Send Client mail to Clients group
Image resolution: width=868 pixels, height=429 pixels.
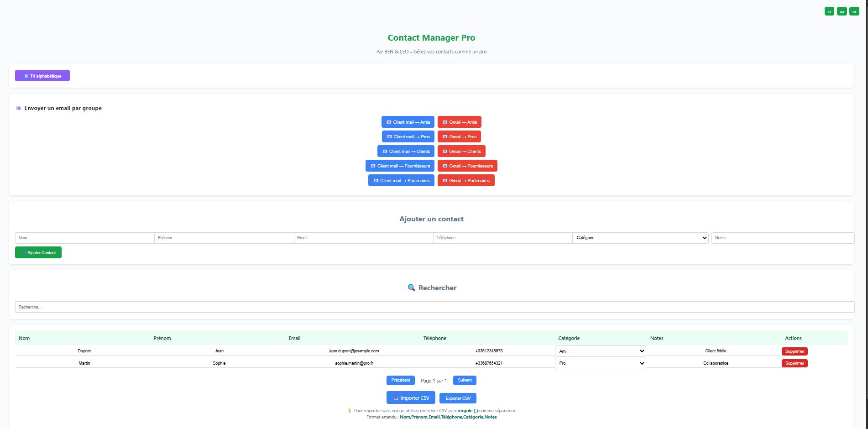tap(406, 151)
